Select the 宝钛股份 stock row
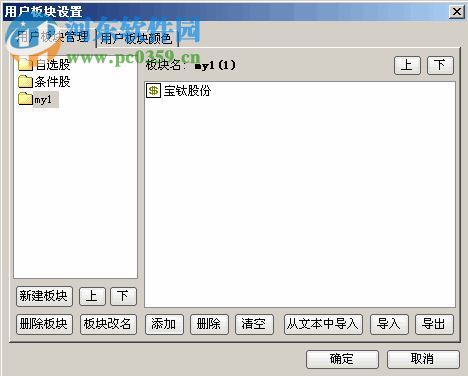 [179, 90]
